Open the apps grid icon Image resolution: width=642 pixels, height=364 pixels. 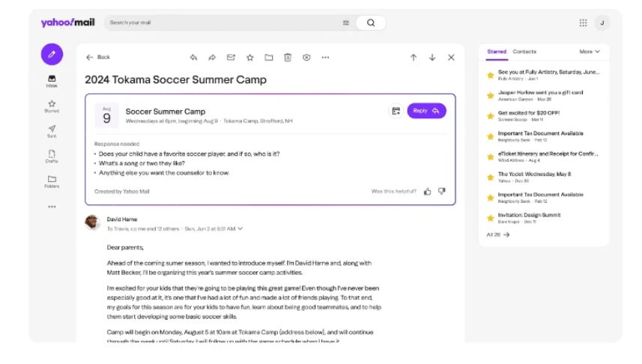pos(583,22)
